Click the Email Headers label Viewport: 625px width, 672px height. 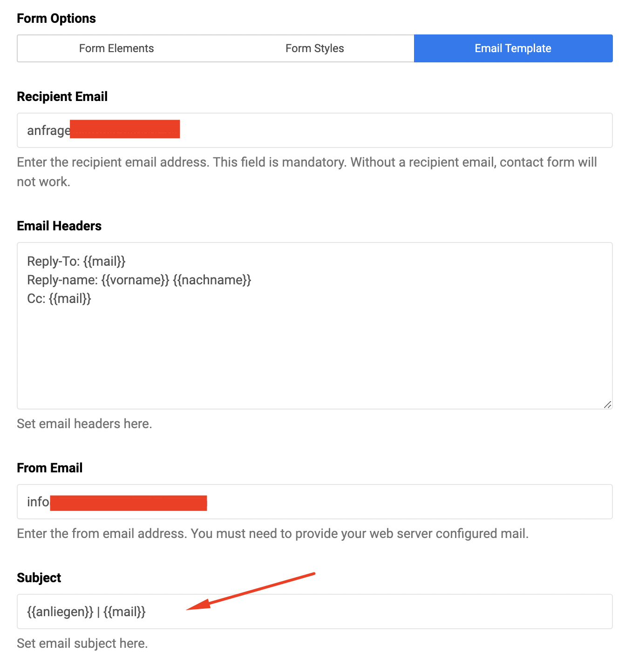click(59, 226)
